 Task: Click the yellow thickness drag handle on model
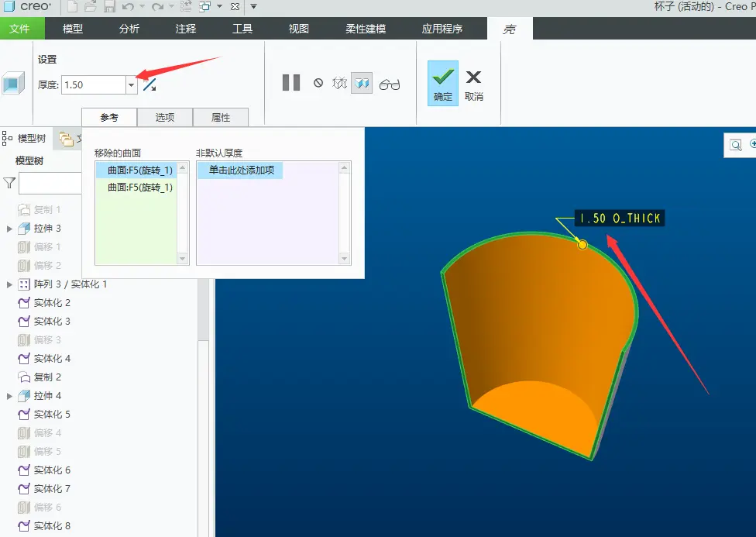(x=582, y=245)
